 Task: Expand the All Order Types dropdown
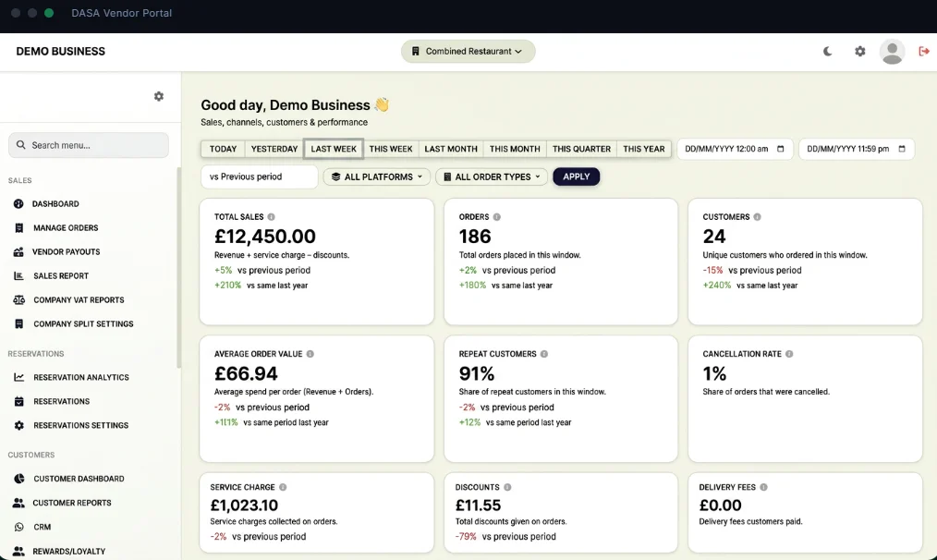pos(492,177)
